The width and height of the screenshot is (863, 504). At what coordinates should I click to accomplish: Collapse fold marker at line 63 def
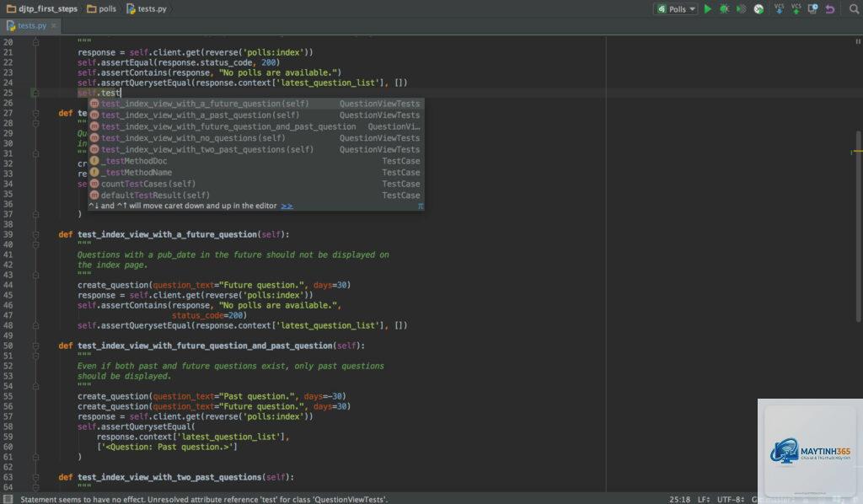coord(35,477)
